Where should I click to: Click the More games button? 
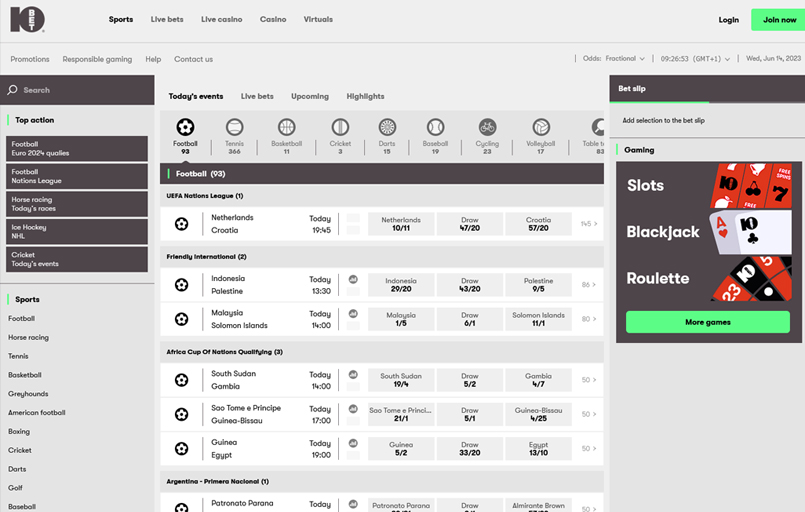click(x=707, y=322)
